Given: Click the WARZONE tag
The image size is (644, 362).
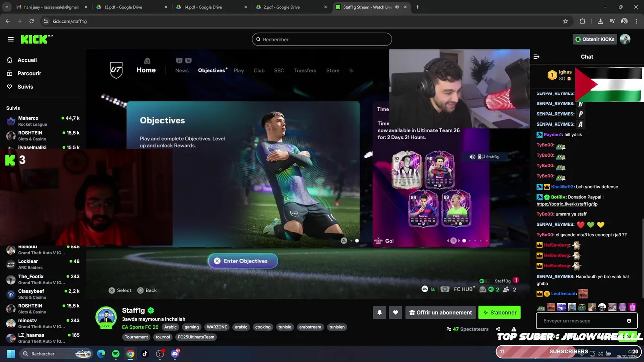Looking at the screenshot, I should click(x=217, y=327).
